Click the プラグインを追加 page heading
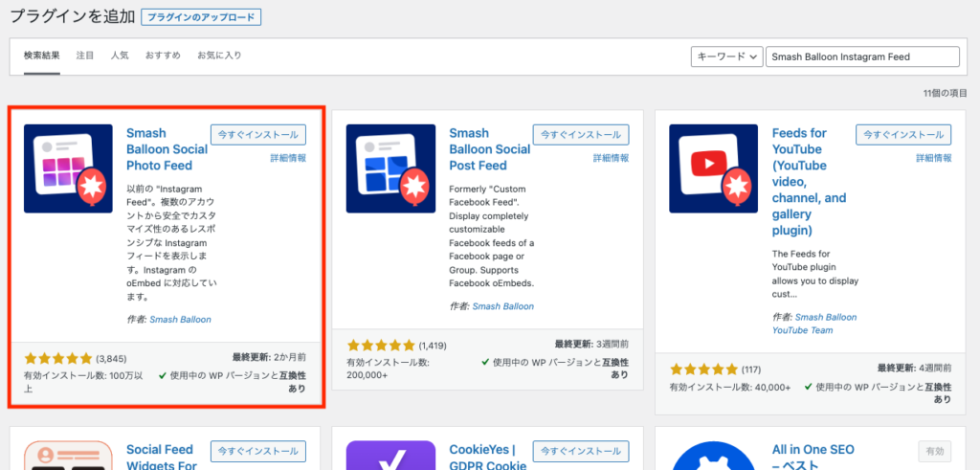980x470 pixels. click(73, 17)
